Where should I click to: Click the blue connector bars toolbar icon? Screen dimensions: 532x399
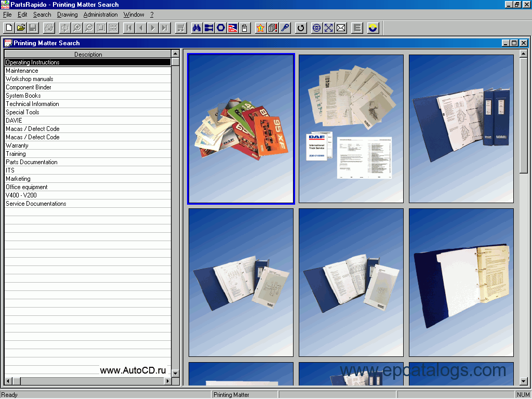(209, 28)
